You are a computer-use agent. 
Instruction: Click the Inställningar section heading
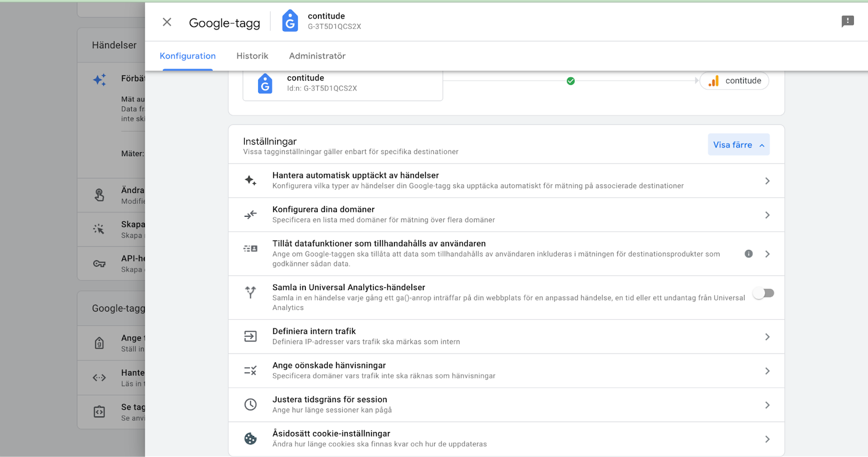(270, 141)
